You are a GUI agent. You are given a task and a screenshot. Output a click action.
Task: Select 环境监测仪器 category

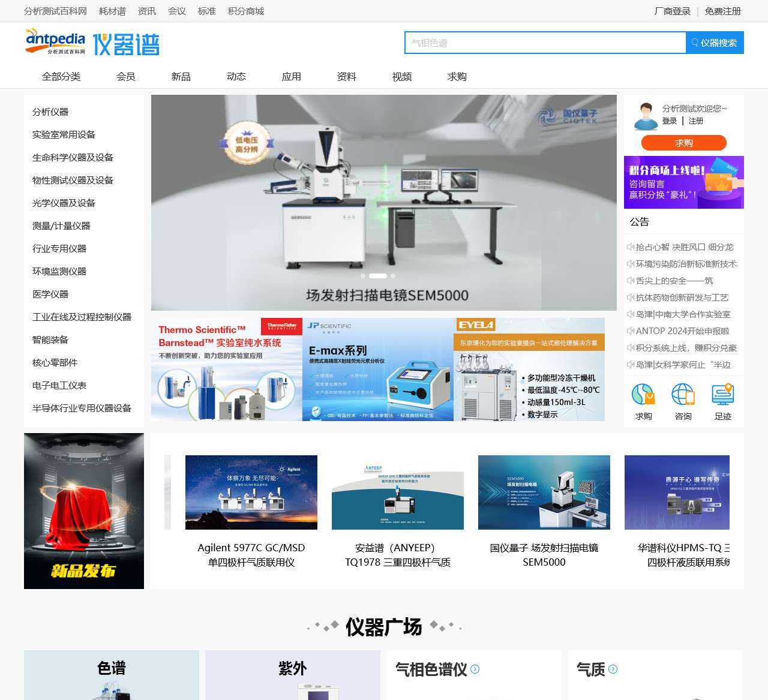(59, 272)
